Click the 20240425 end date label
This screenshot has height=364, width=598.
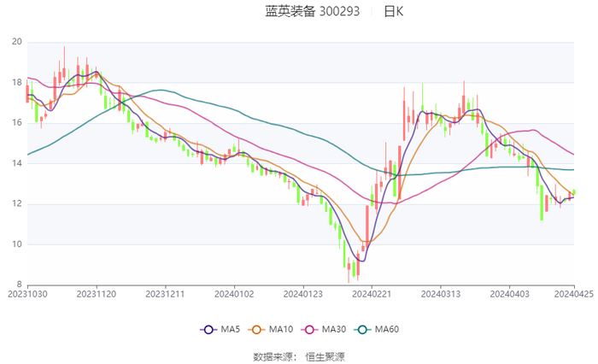click(572, 293)
